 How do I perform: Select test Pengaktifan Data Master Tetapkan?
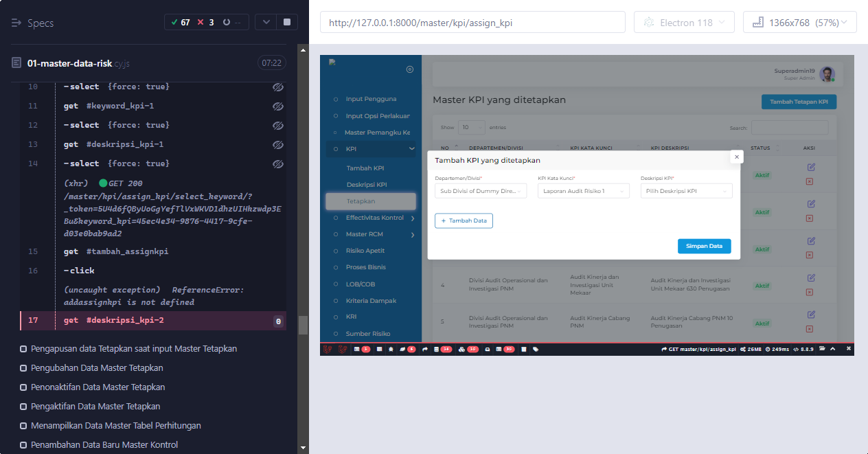95,407
